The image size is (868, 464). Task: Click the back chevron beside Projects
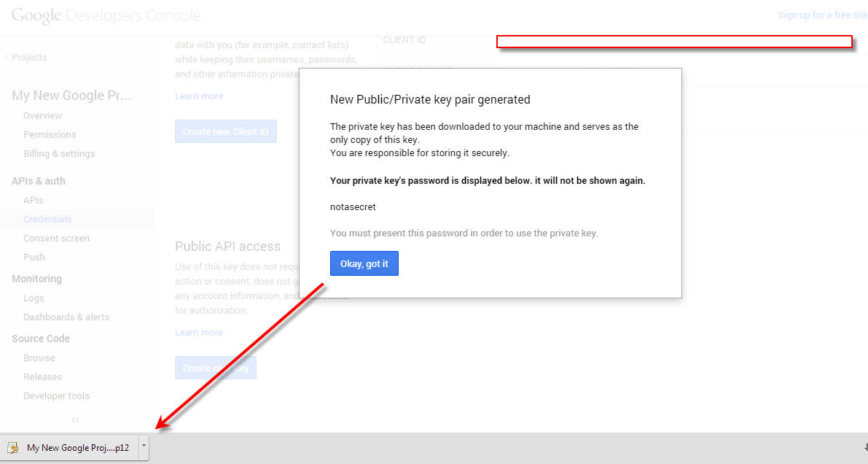coord(6,57)
